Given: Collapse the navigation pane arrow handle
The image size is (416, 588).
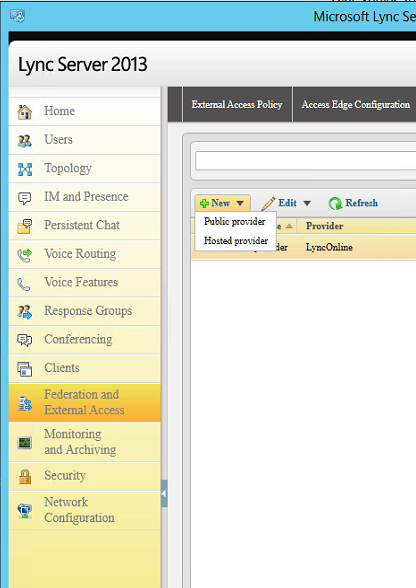Looking at the screenshot, I should [164, 494].
